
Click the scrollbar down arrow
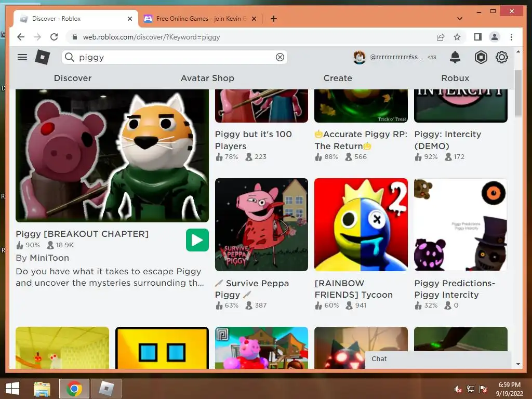(x=518, y=364)
